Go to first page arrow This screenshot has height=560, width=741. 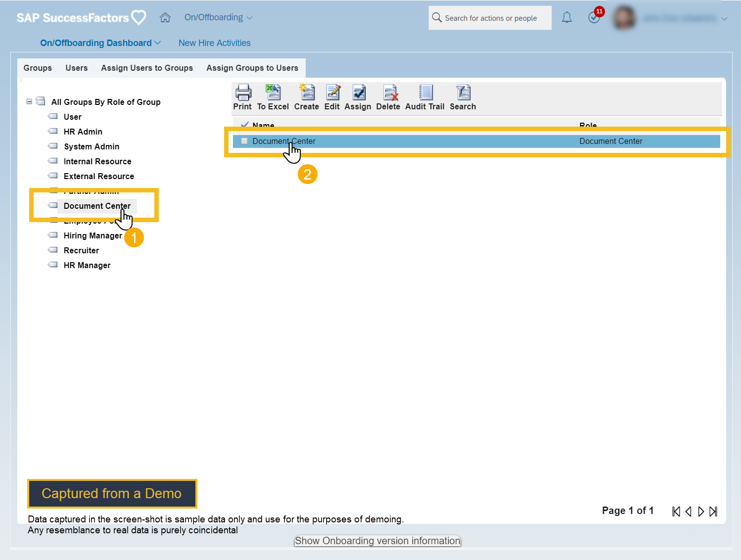tap(676, 512)
